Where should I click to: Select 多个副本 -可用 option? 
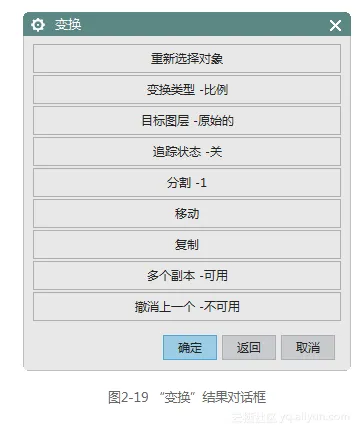tap(187, 275)
